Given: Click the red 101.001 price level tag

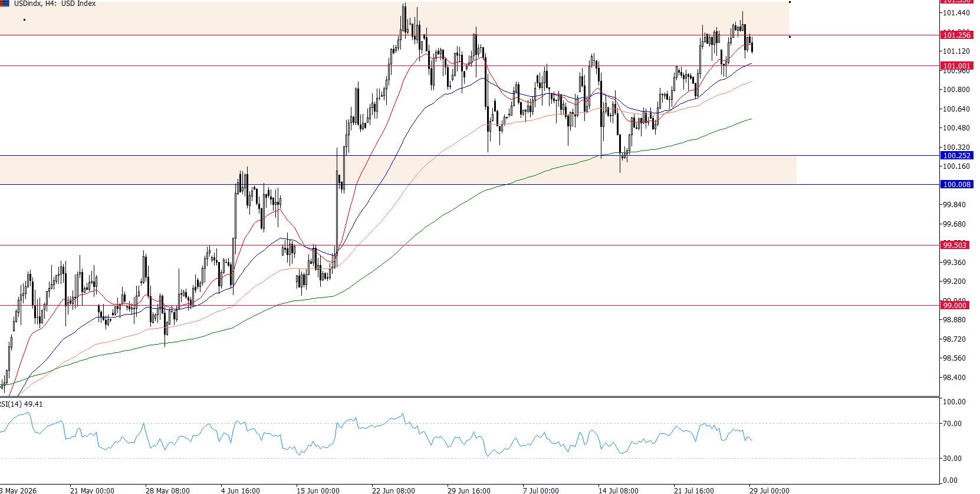Looking at the screenshot, I should coord(956,66).
